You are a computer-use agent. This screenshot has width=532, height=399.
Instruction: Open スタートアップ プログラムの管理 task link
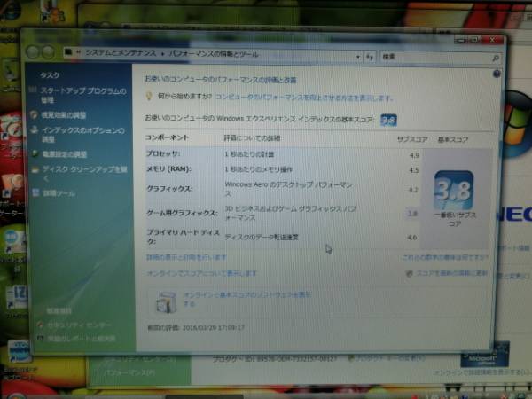click(83, 96)
